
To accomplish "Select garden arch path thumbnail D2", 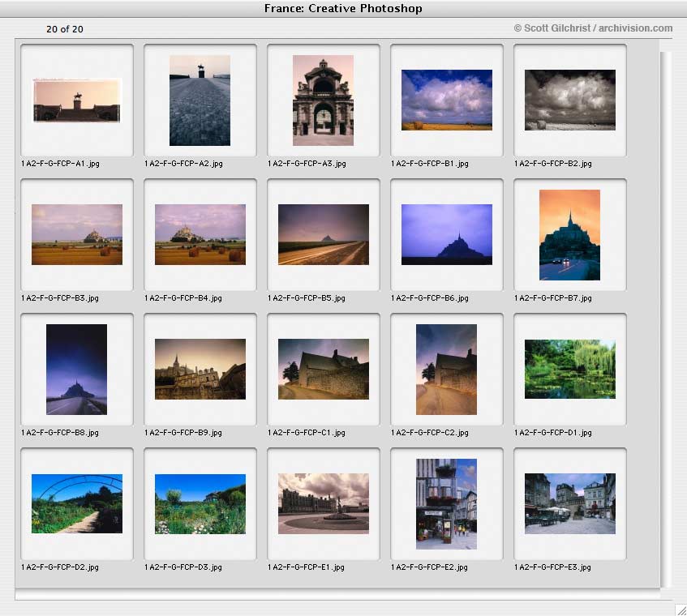I will pyautogui.click(x=77, y=503).
